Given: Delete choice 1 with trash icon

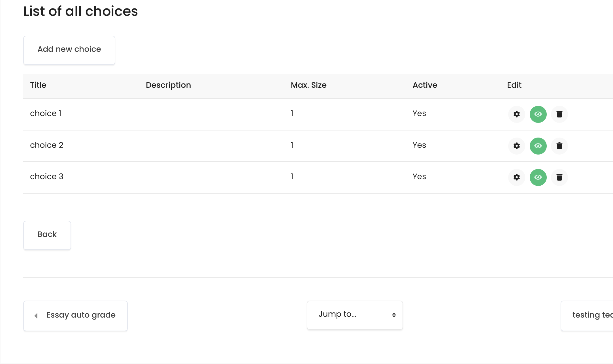Looking at the screenshot, I should pyautogui.click(x=559, y=114).
